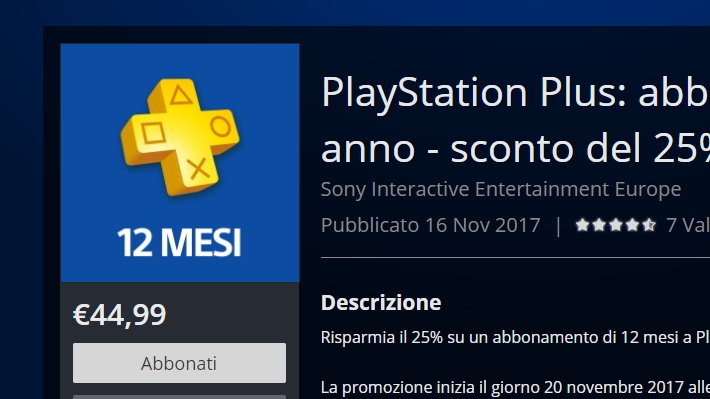The width and height of the screenshot is (710, 399).
Task: Click the 12 MESI label on the thumbnail
Action: (179, 242)
